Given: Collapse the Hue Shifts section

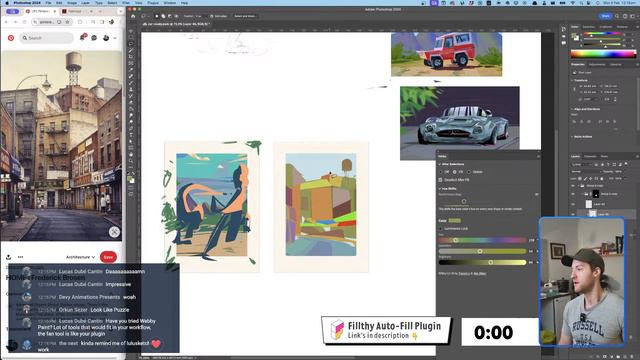Looking at the screenshot, I should [440, 189].
